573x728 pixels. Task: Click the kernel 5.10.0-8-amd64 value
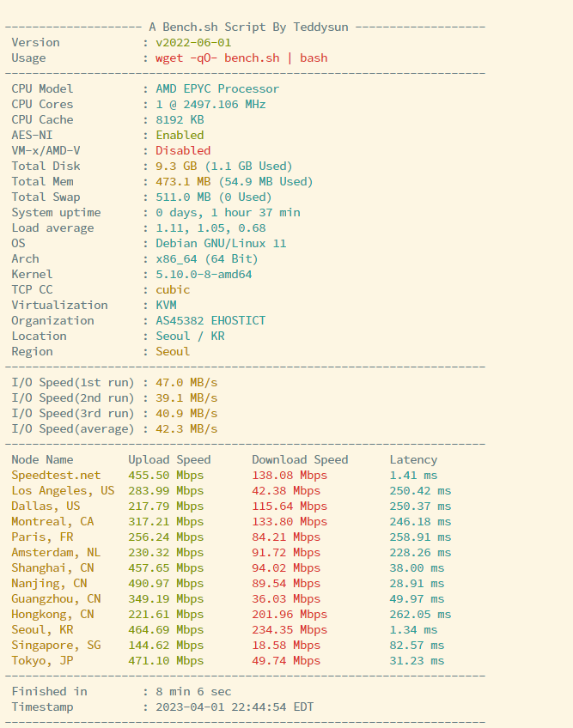click(x=204, y=275)
